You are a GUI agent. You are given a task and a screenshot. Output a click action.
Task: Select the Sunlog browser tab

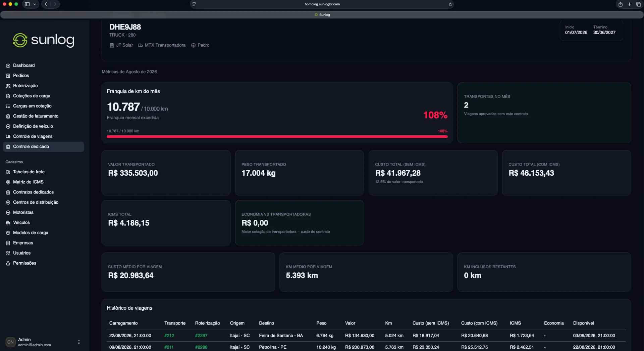coord(322,15)
